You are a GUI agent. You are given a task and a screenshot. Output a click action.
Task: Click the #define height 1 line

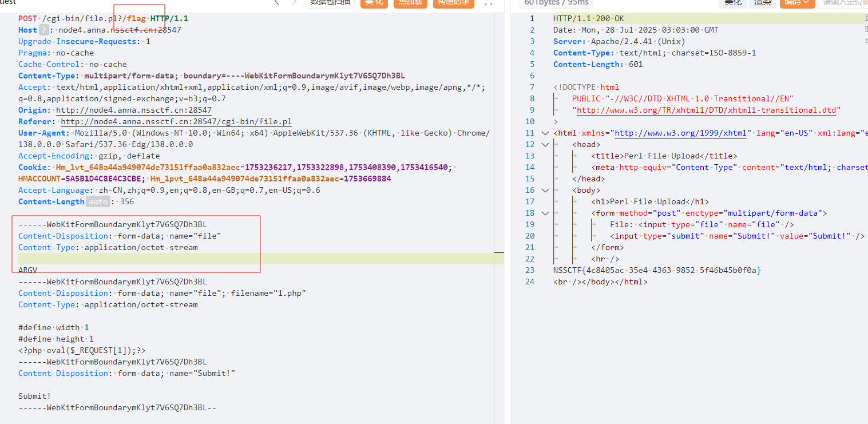tap(56, 339)
